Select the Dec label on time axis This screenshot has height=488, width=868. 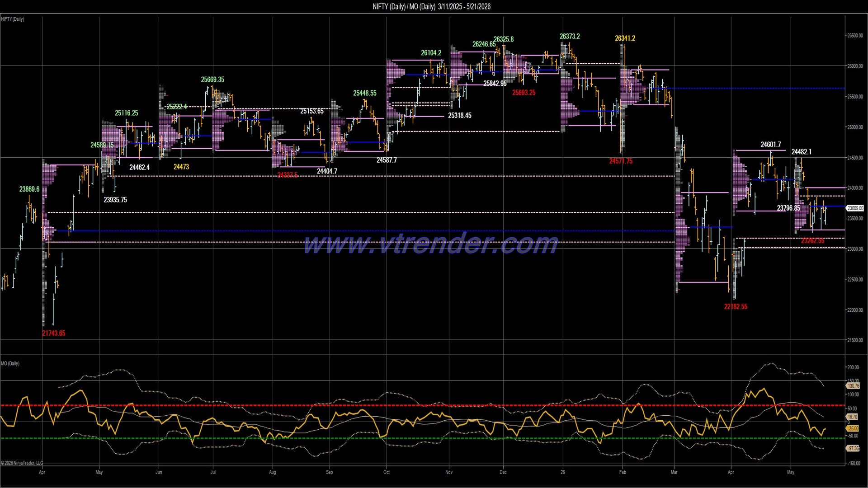point(503,472)
